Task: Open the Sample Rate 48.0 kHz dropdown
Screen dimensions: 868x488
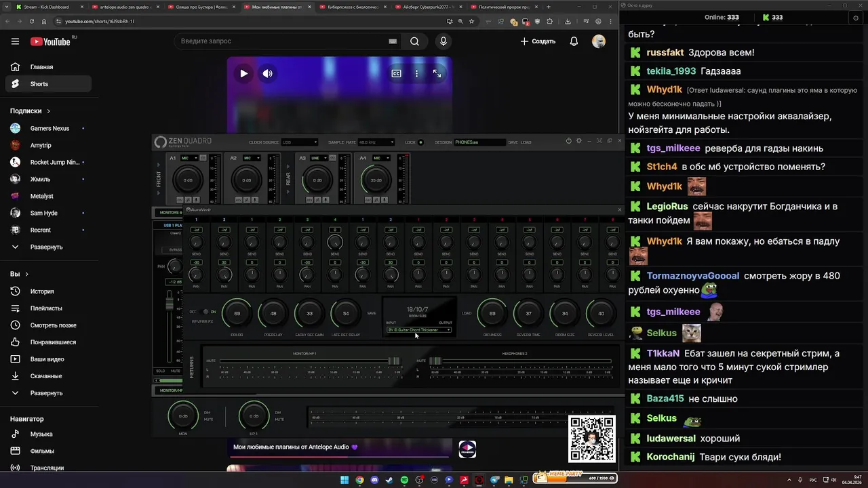Action: pyautogui.click(x=376, y=142)
